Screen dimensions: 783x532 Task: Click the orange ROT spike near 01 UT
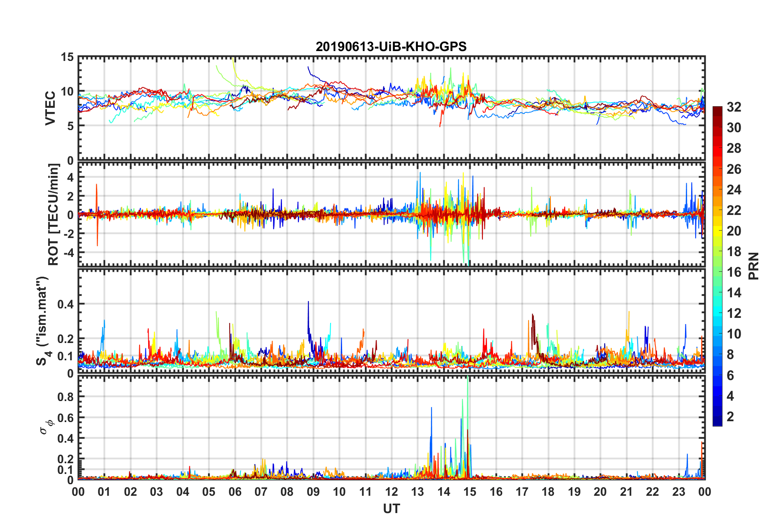point(97,214)
